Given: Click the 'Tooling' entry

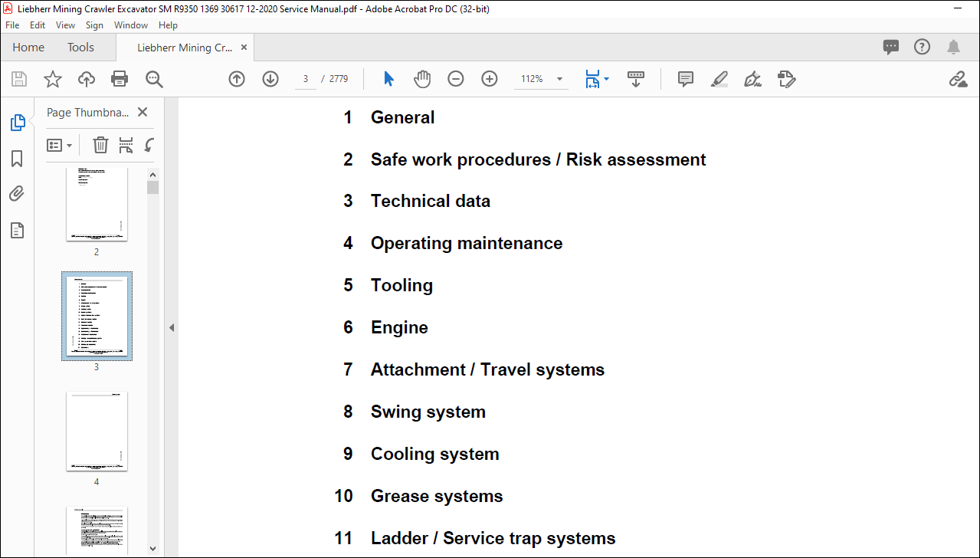Looking at the screenshot, I should pyautogui.click(x=402, y=285).
